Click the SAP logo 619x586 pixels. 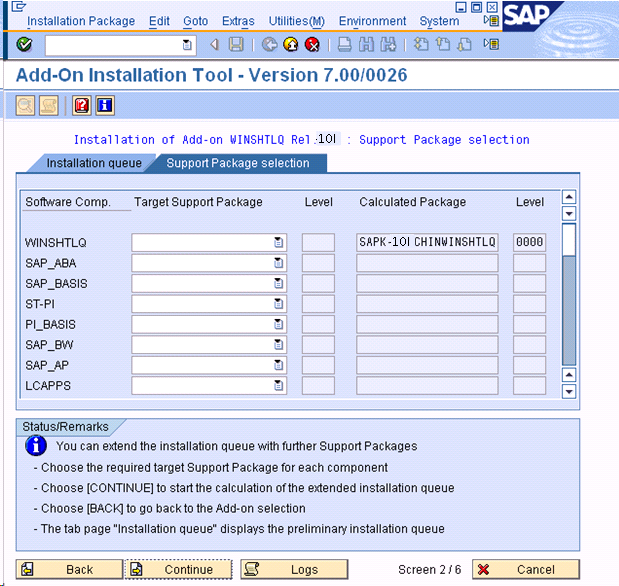pos(527,16)
